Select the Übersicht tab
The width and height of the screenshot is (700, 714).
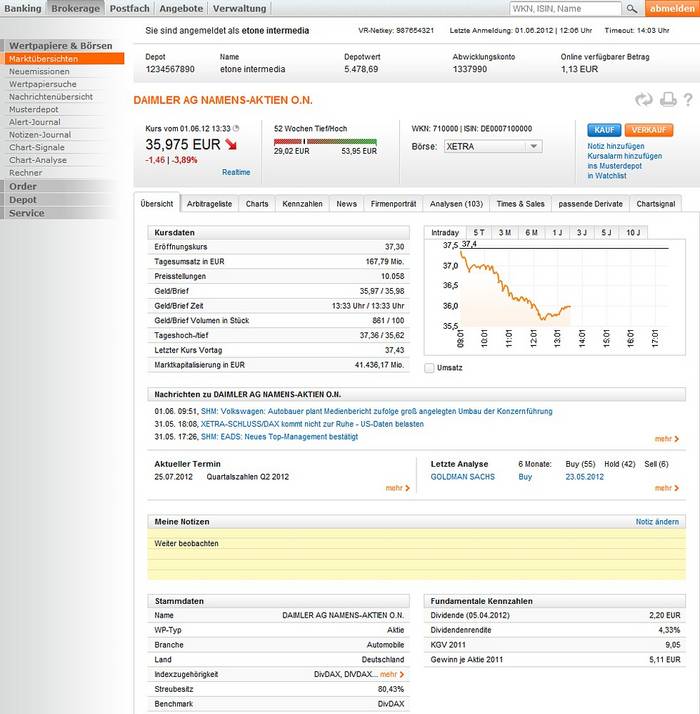pos(157,204)
